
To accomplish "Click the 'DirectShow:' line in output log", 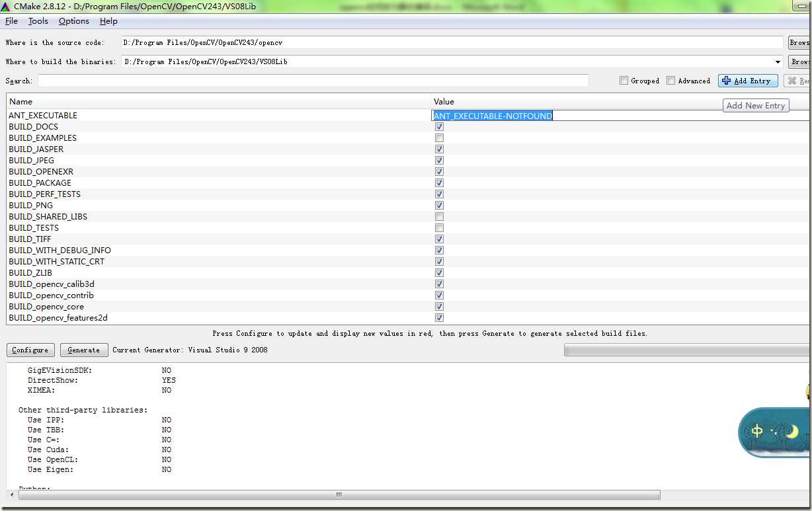I will pos(53,380).
